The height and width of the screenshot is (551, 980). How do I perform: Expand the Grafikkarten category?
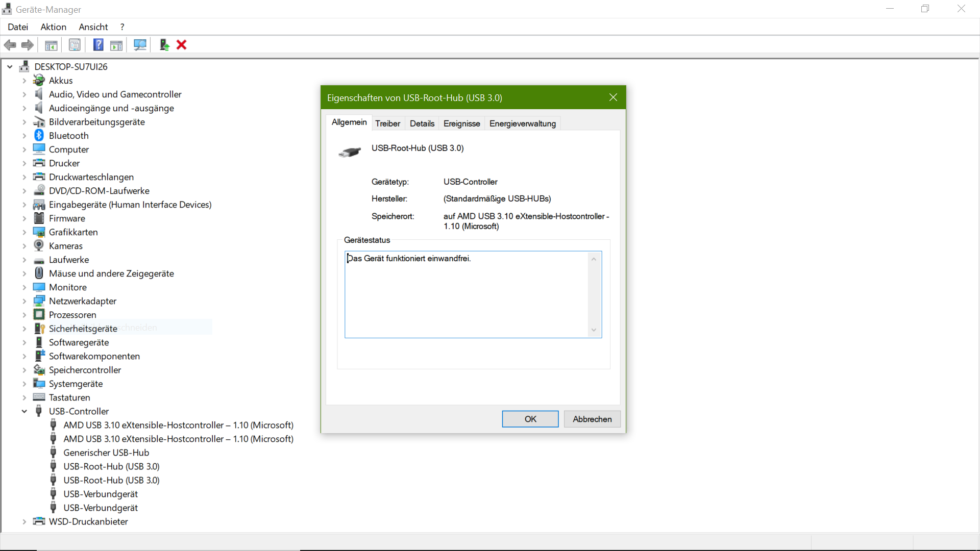tap(24, 232)
